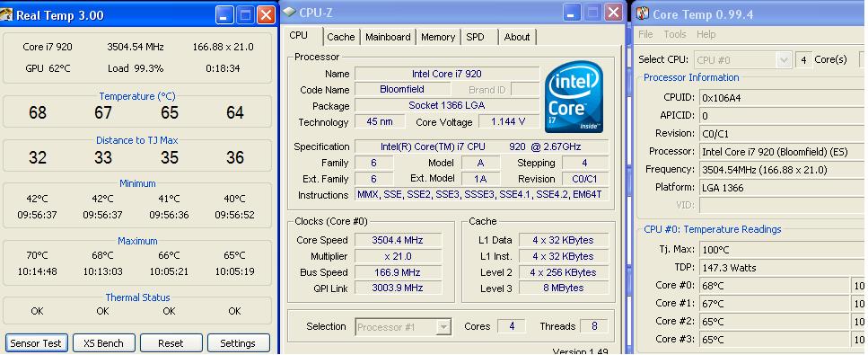
Task: Click the Core Speed value 3504.4 MHz
Action: [x=398, y=240]
